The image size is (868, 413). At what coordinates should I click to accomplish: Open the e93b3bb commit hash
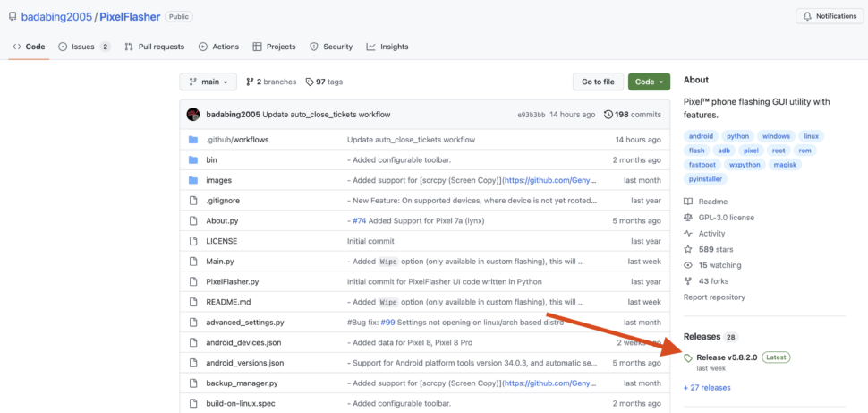pos(531,115)
